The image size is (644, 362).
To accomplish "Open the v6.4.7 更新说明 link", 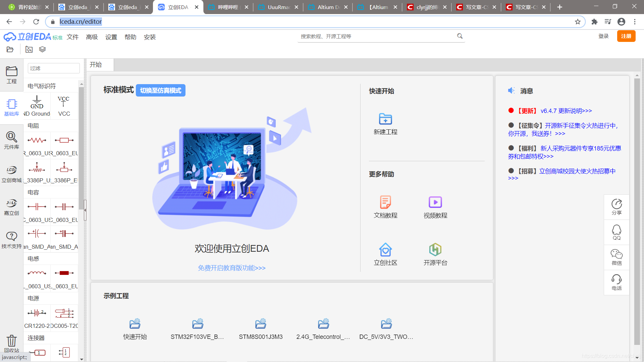I will coord(566,111).
